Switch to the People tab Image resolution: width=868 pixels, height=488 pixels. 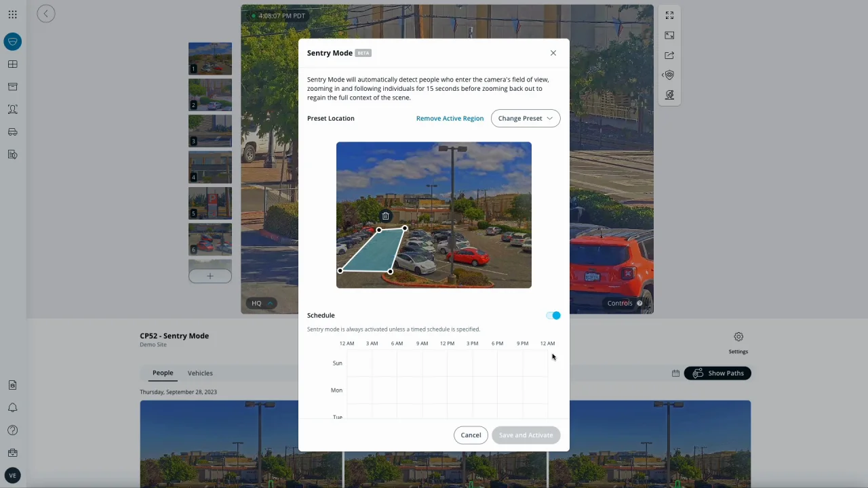(163, 373)
